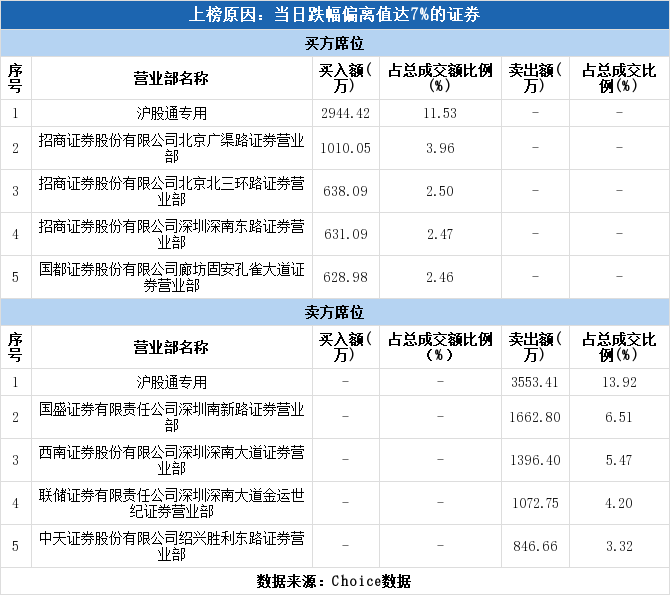Select 国都证券股份有限公司廊坊固安孔雀大道证券营业部
The height and width of the screenshot is (595, 670).
[172, 277]
